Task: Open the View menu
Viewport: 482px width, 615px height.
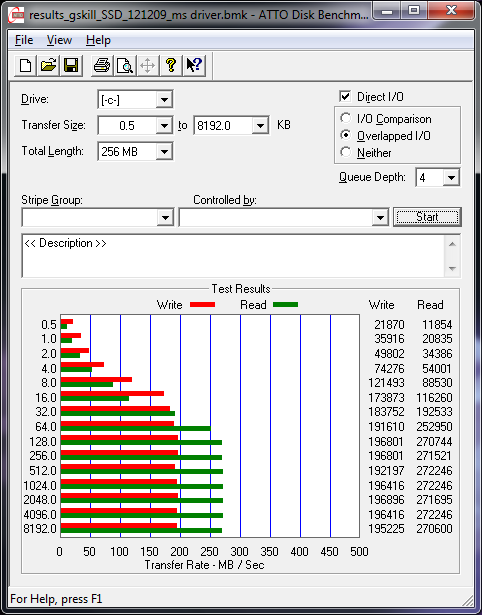Action: pyautogui.click(x=59, y=40)
